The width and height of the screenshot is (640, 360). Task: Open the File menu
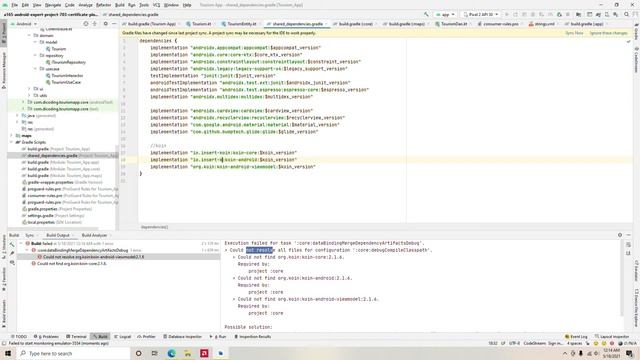tap(14, 5)
